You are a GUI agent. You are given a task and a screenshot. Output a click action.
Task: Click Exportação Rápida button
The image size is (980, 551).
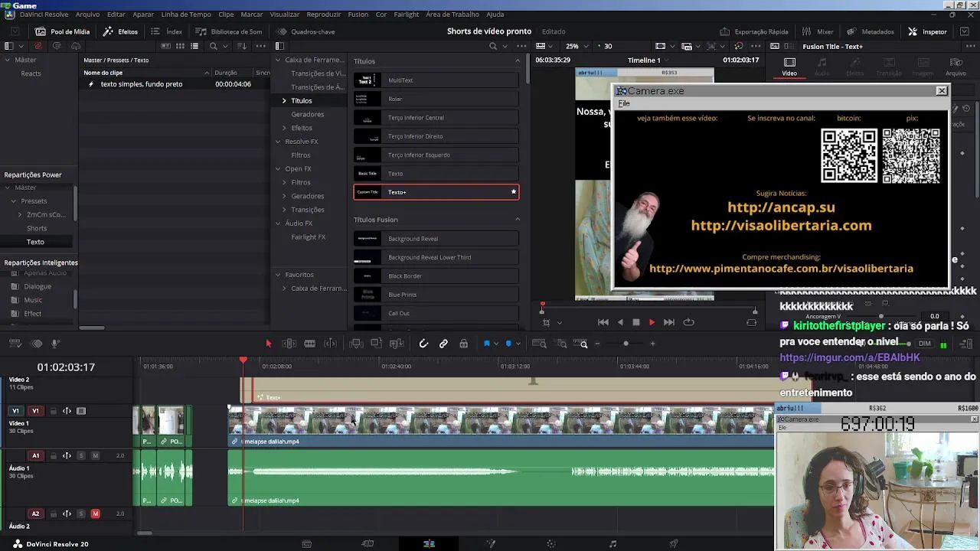[754, 31]
